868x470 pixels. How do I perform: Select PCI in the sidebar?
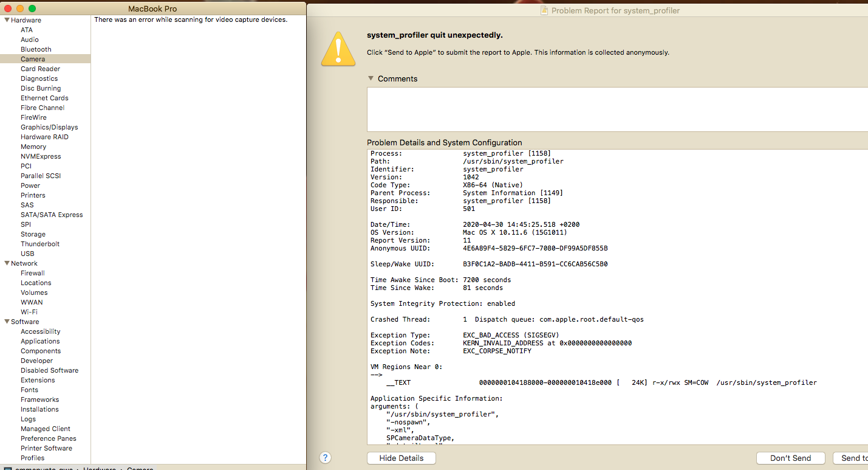pos(26,166)
